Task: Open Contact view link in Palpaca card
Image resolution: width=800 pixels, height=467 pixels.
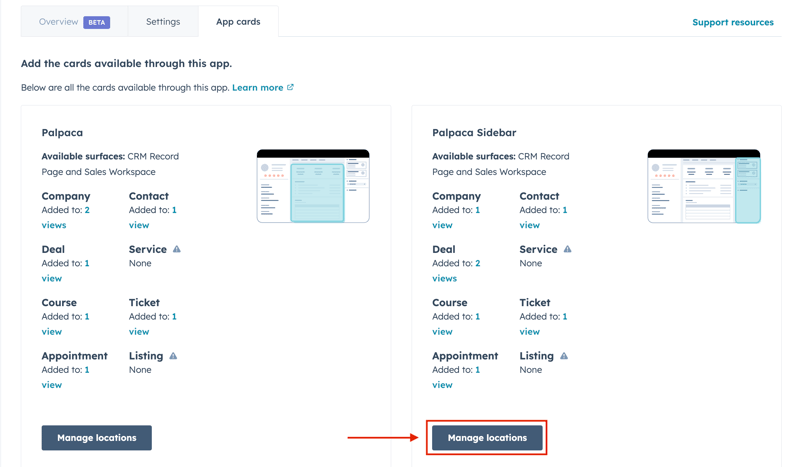Action: pos(139,225)
